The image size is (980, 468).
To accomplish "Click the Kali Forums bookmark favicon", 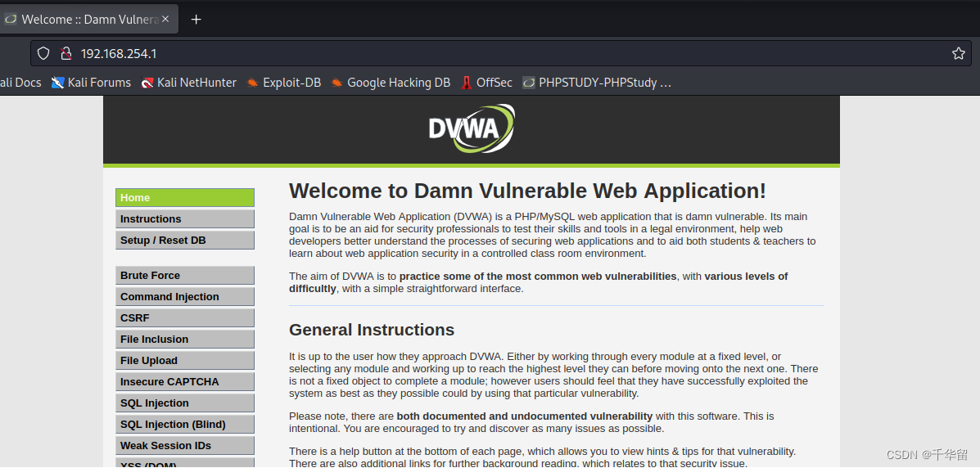I will 57,83.
